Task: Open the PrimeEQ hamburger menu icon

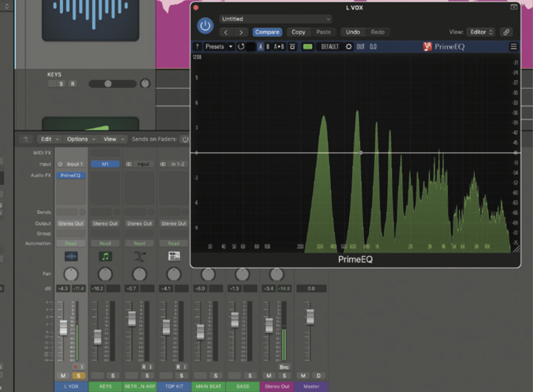Action: click(x=513, y=46)
